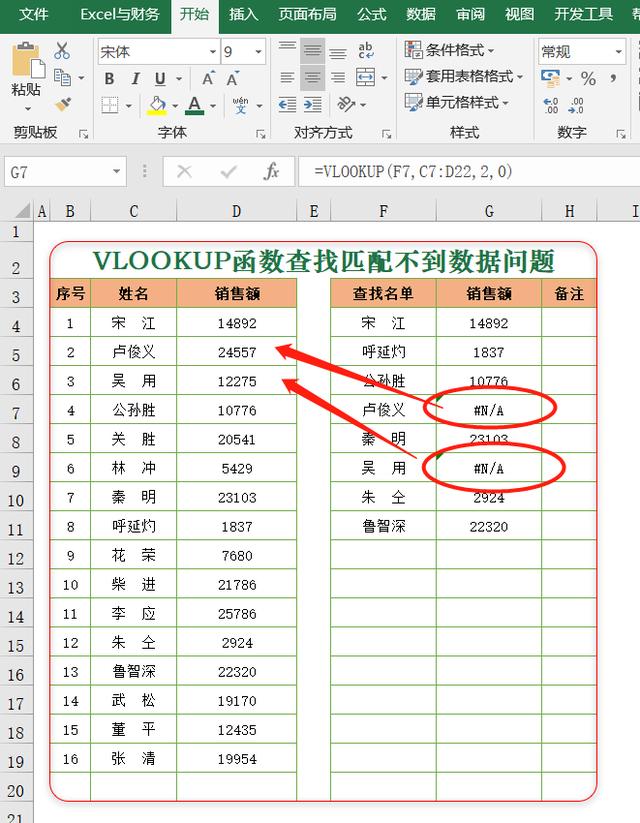This screenshot has height=823, width=640.
Task: Increase decimal places
Action: pyautogui.click(x=551, y=105)
